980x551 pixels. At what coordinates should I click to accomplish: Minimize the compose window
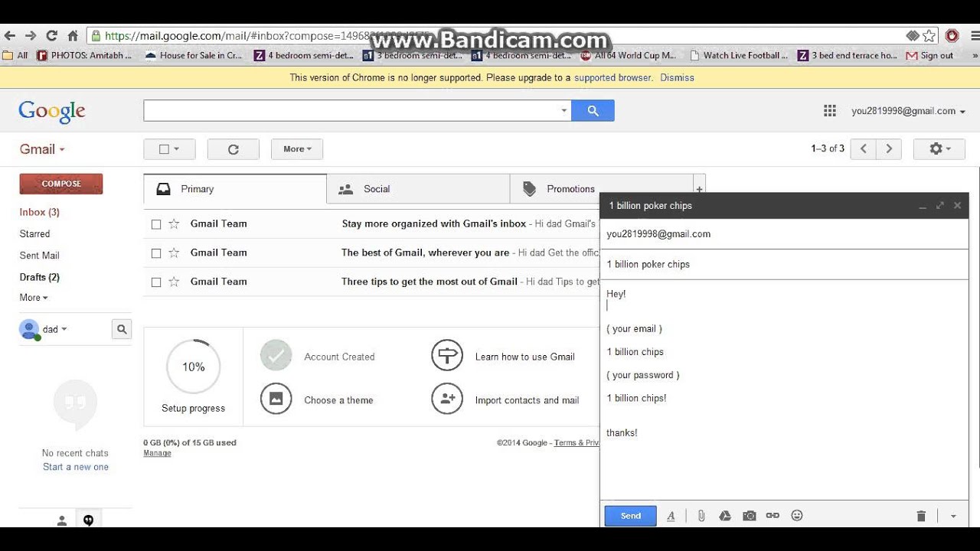click(923, 206)
